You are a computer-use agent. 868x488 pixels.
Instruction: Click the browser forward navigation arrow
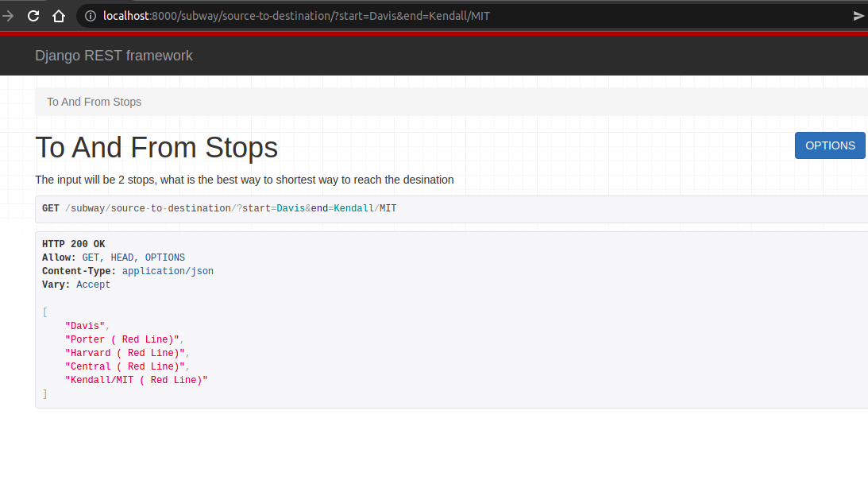tap(9, 15)
